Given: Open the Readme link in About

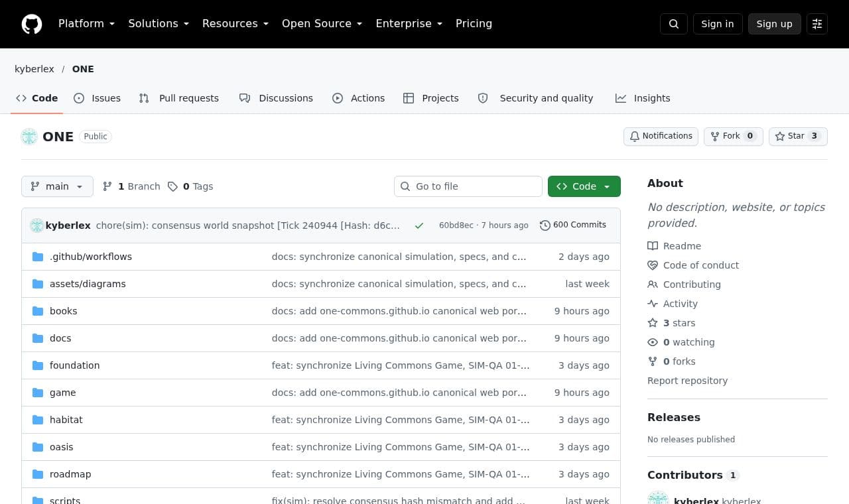Looking at the screenshot, I should pyautogui.click(x=675, y=246).
